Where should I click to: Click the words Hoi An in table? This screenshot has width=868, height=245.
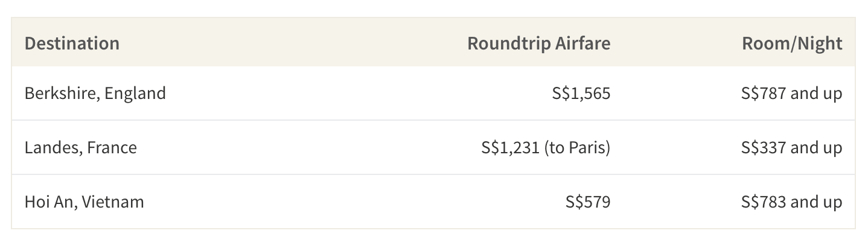(50, 202)
